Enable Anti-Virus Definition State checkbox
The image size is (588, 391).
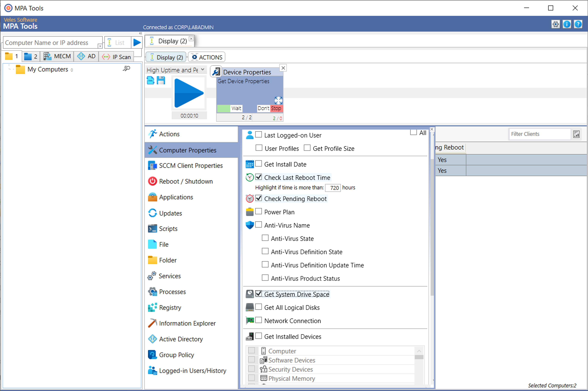(x=265, y=251)
